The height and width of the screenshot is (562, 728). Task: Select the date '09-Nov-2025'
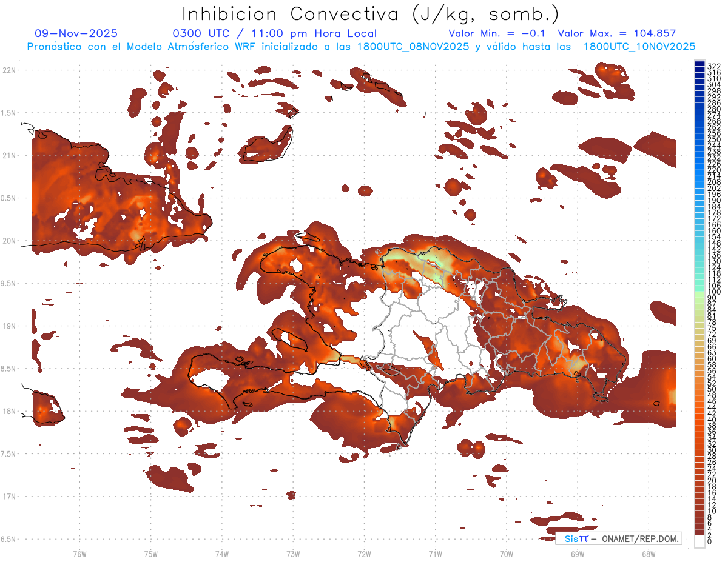pyautogui.click(x=76, y=34)
